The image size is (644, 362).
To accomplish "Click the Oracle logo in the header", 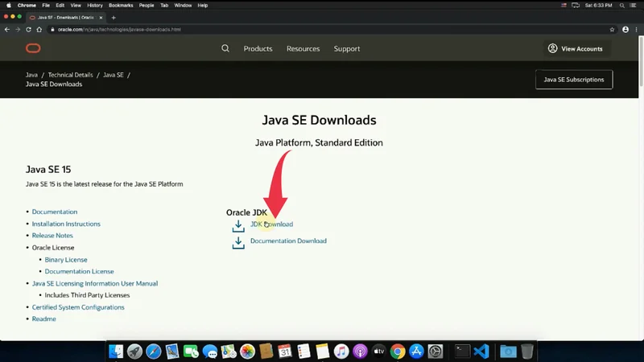I will [33, 48].
